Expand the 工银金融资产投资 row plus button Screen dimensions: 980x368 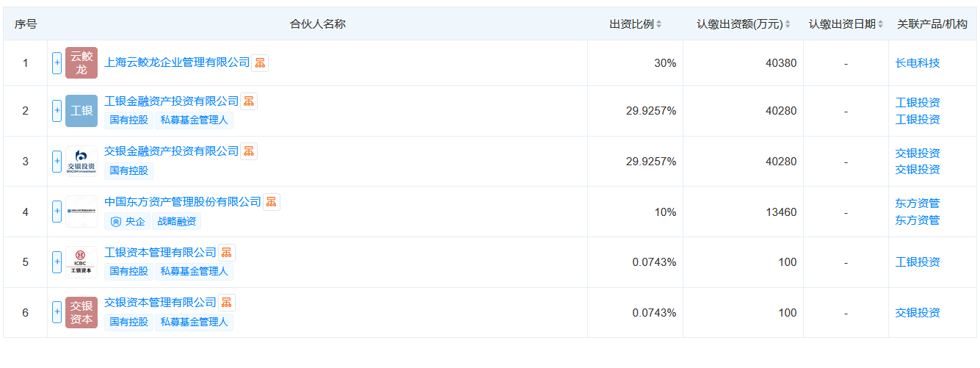pos(57,111)
